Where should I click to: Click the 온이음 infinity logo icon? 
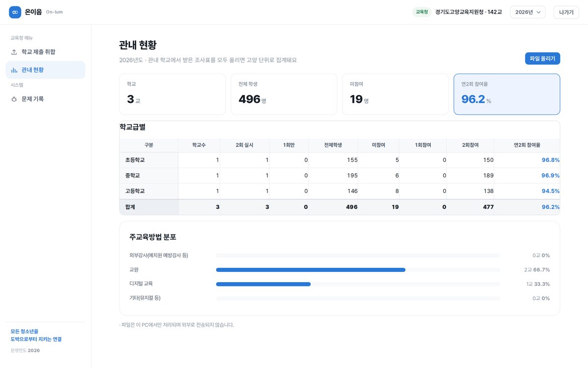[x=15, y=12]
